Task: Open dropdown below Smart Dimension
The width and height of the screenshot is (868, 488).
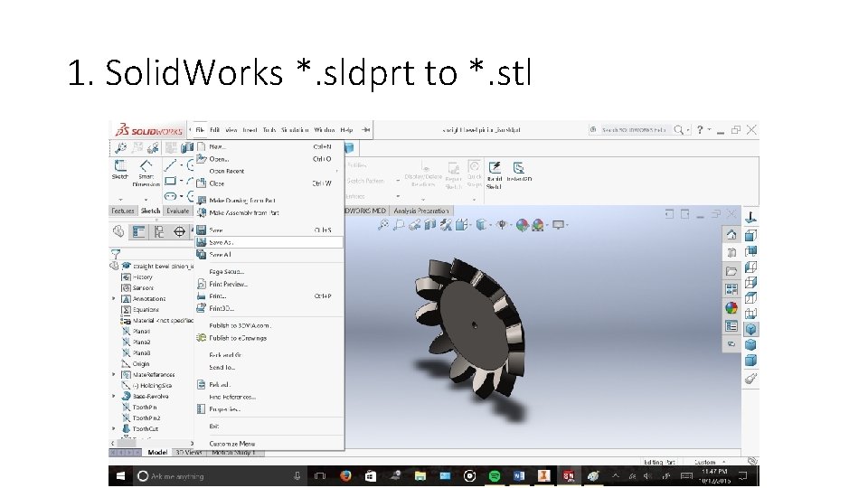Action: (x=146, y=200)
